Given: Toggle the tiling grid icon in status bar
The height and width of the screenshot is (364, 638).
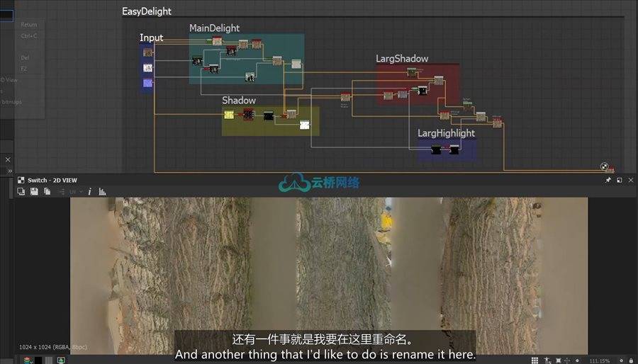Looking at the screenshot, I should click(x=535, y=360).
